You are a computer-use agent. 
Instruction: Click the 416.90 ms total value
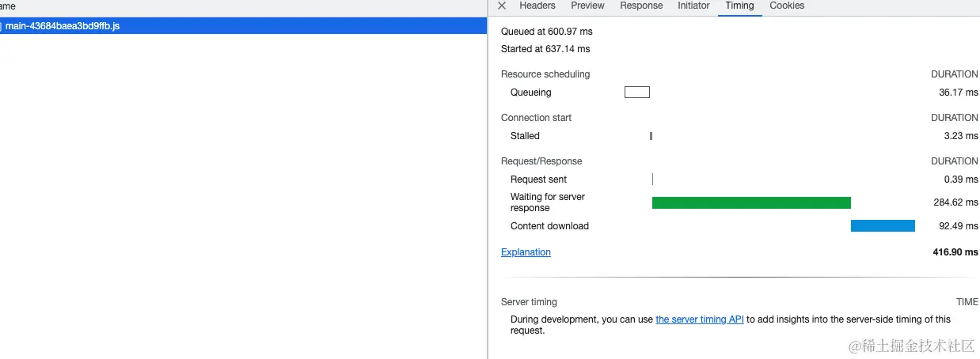click(955, 252)
